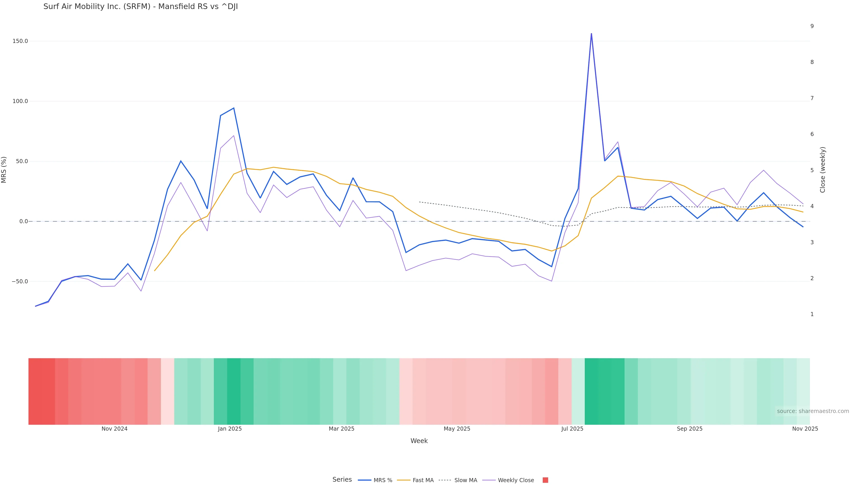The image size is (868, 488).
Task: Click the MRS (%) left axis title
Action: tap(4, 170)
